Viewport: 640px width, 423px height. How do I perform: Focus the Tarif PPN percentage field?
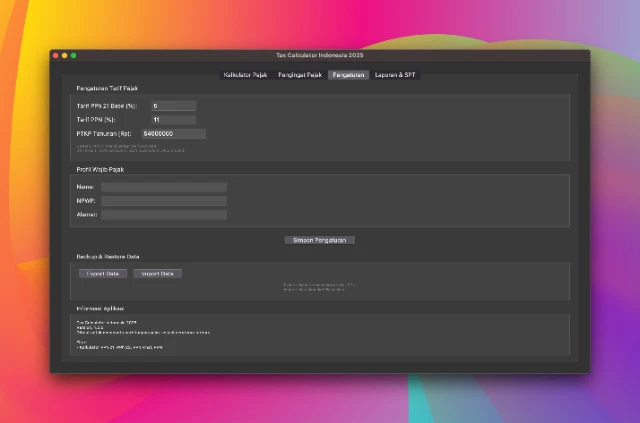tap(173, 119)
